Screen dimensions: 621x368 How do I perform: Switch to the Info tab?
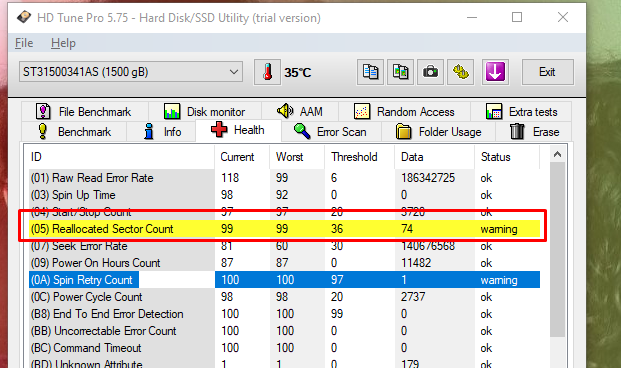pos(162,132)
